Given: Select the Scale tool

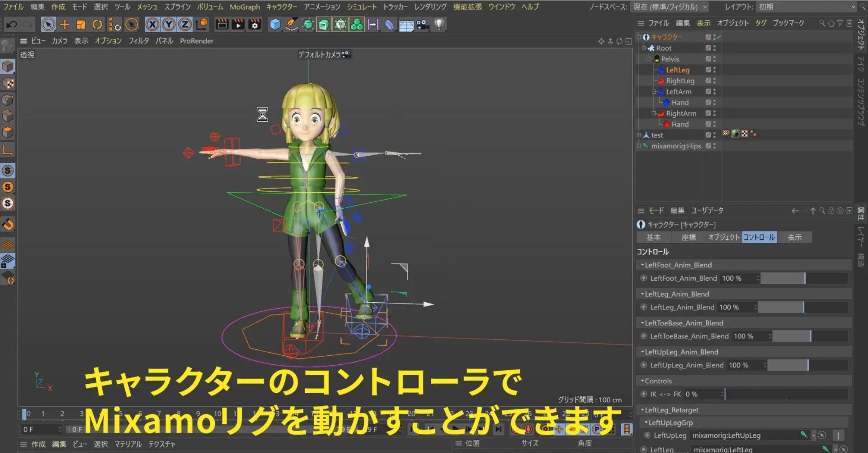Looking at the screenshot, I should pos(81,24).
